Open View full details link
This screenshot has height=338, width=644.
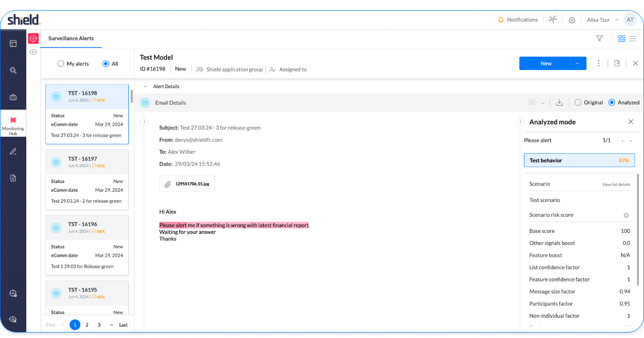click(x=616, y=185)
